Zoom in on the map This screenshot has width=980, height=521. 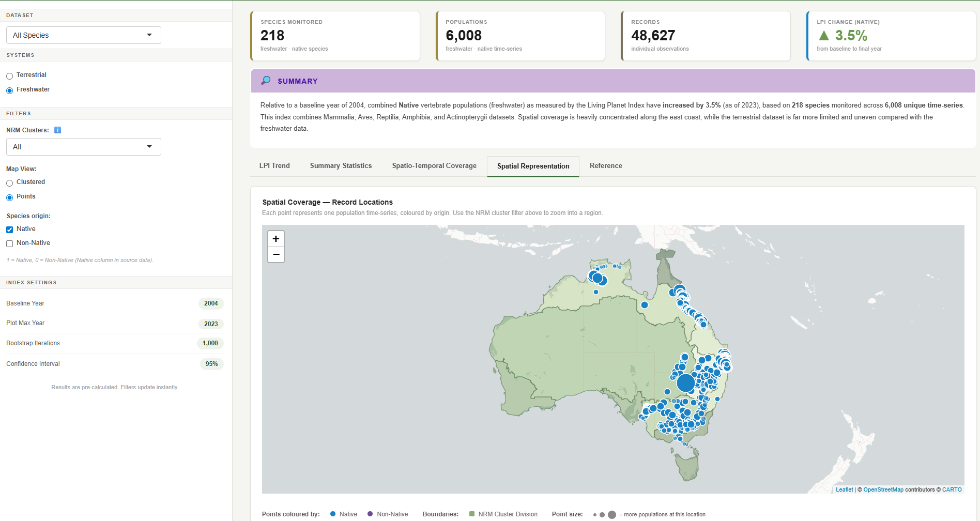click(x=276, y=239)
